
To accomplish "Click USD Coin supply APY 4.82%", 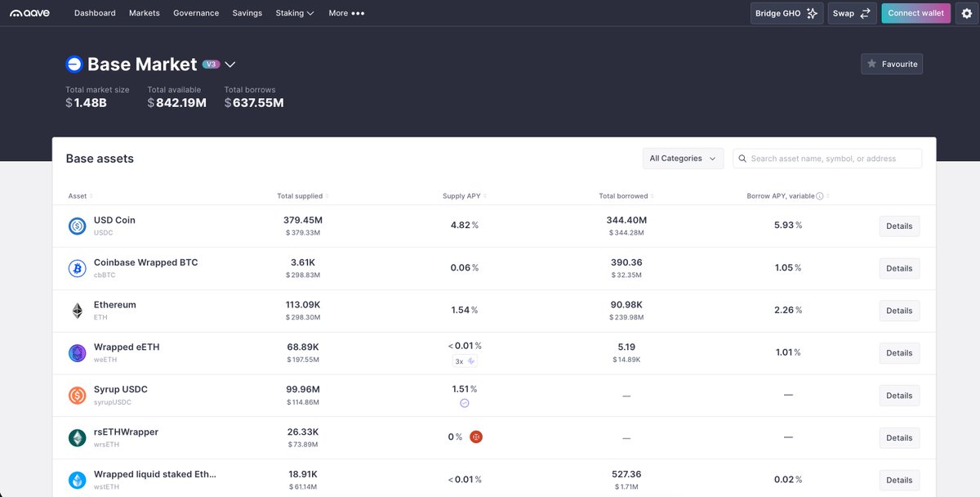I will [x=465, y=225].
